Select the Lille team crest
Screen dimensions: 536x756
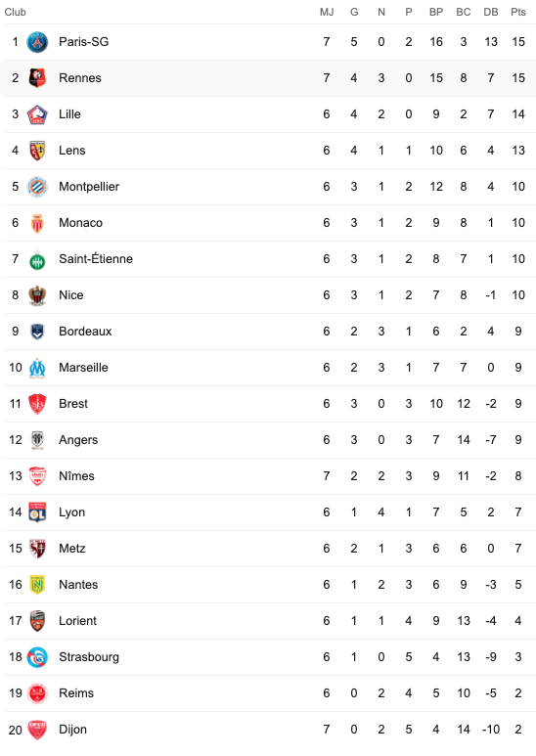point(37,114)
